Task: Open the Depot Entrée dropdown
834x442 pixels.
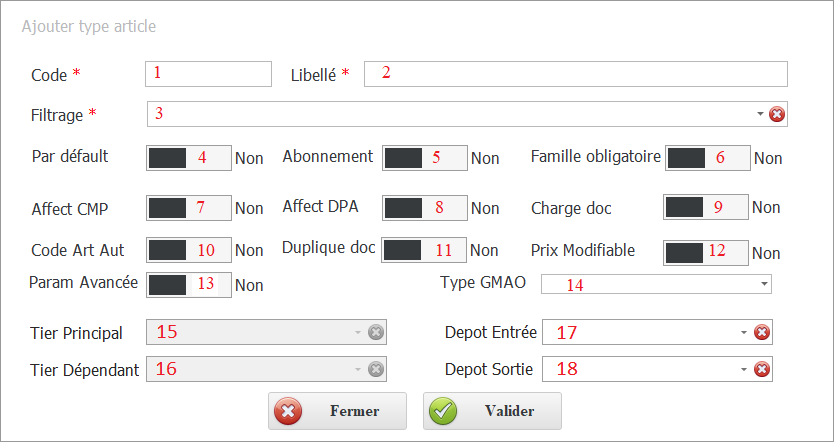Action: (x=744, y=332)
